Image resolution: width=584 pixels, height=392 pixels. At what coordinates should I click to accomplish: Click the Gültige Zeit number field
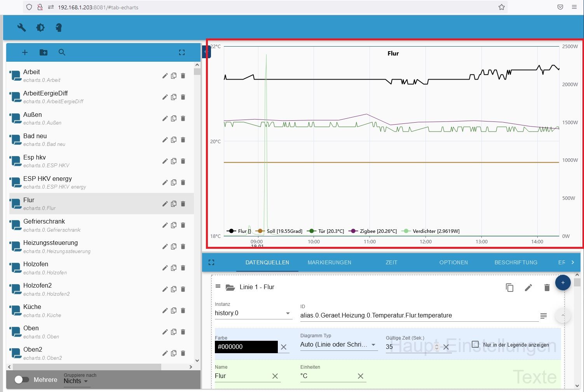(409, 347)
